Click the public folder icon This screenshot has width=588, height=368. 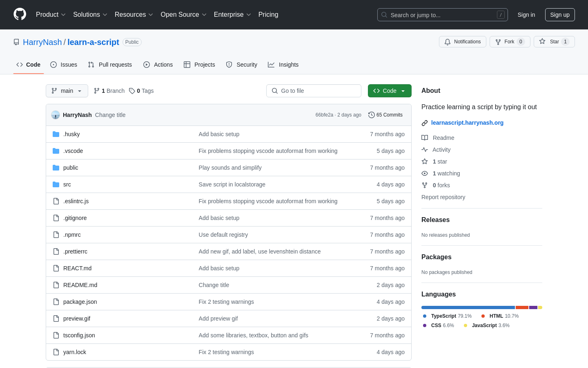[56, 168]
